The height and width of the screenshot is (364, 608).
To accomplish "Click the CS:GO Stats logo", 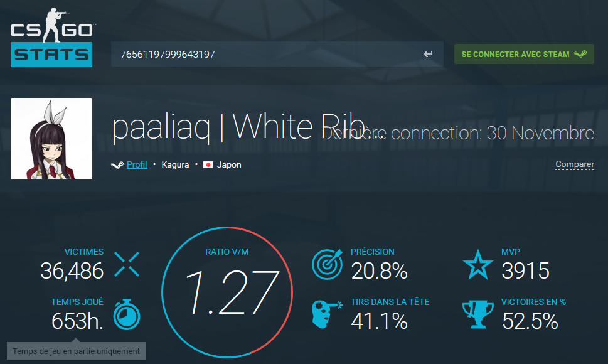I will (51, 37).
